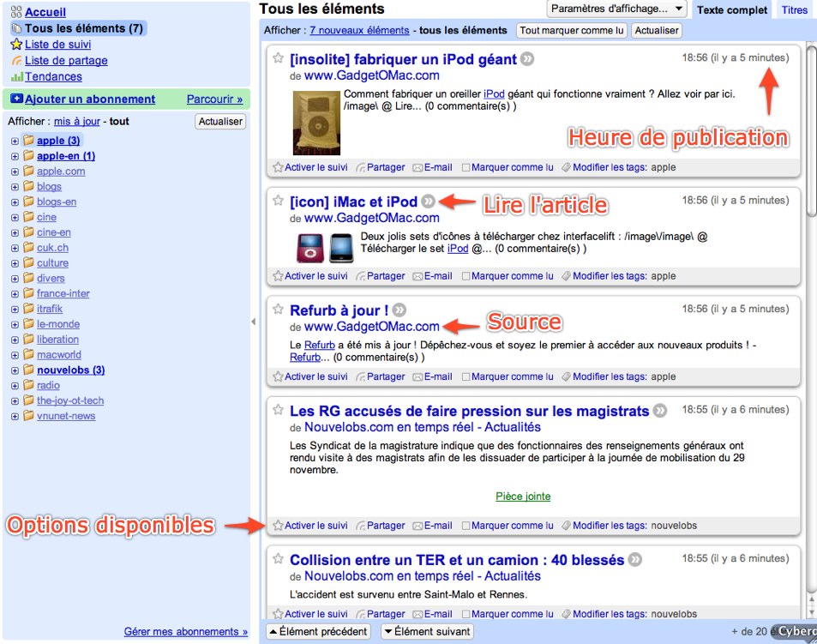Open Paramètres d'affichage dropdown
This screenshot has width=817, height=644.
click(616, 9)
